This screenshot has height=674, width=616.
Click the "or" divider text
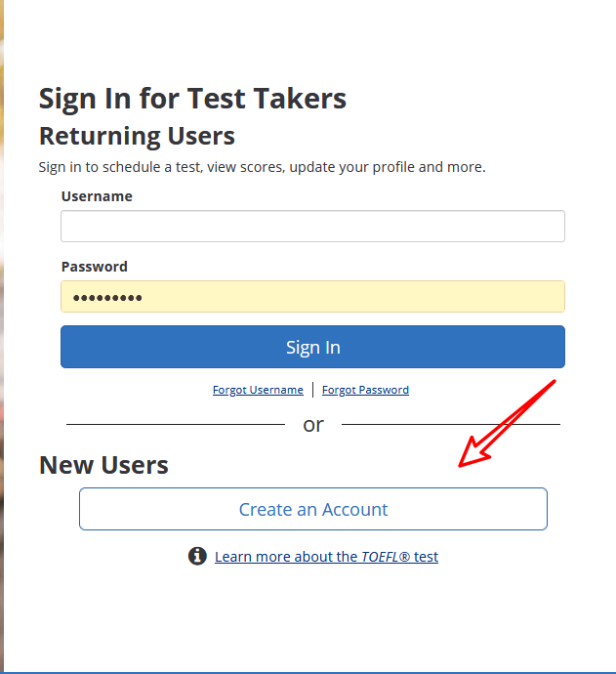pyautogui.click(x=313, y=425)
